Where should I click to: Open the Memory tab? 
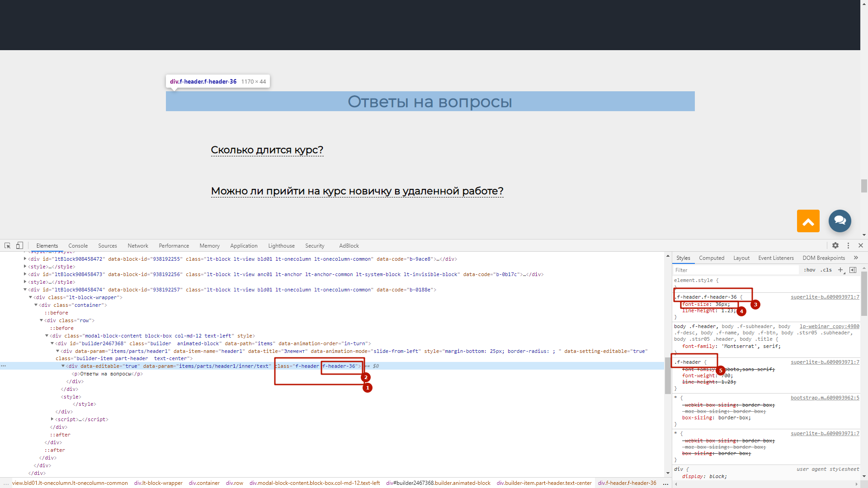click(x=210, y=246)
